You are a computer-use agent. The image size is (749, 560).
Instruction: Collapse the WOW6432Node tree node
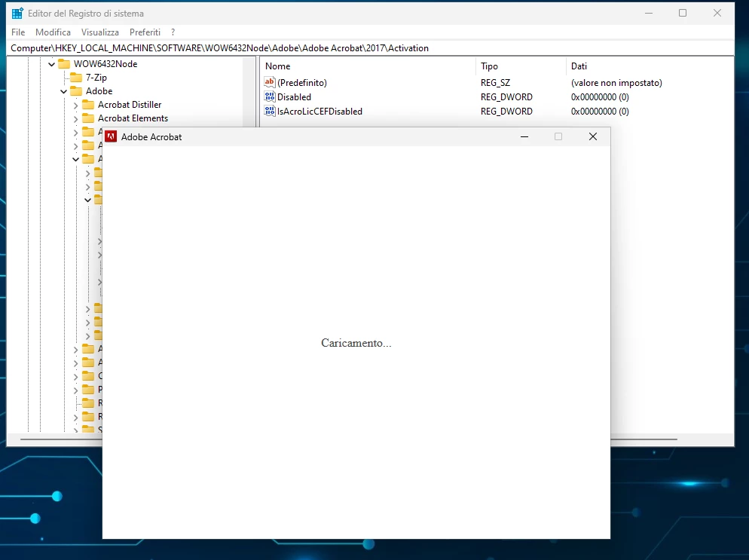51,64
